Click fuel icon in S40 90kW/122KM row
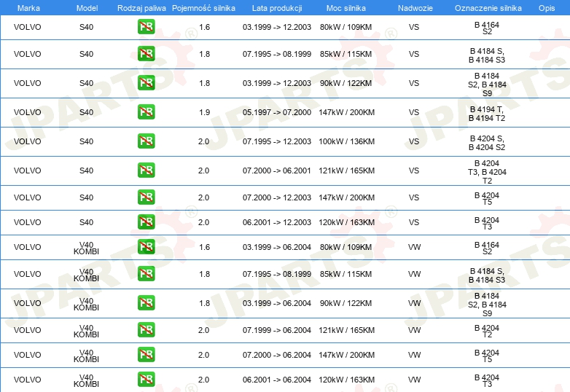The height and width of the screenshot is (392, 570). click(146, 83)
